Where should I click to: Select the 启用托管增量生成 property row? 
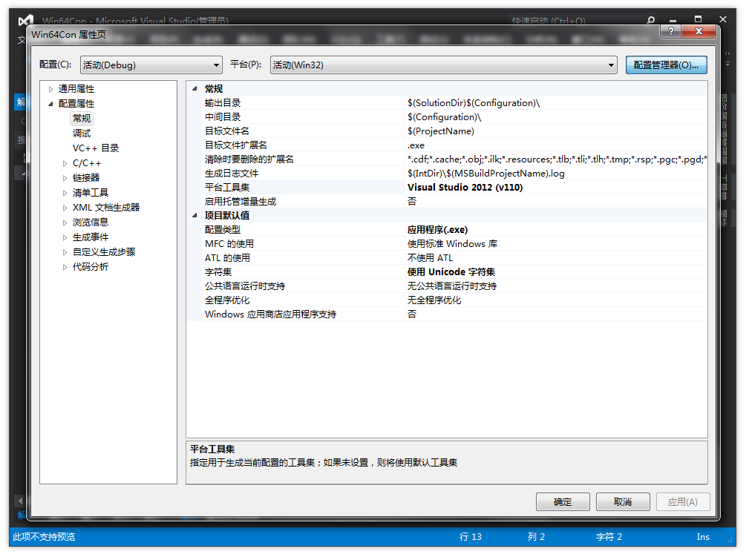pyautogui.click(x=447, y=202)
